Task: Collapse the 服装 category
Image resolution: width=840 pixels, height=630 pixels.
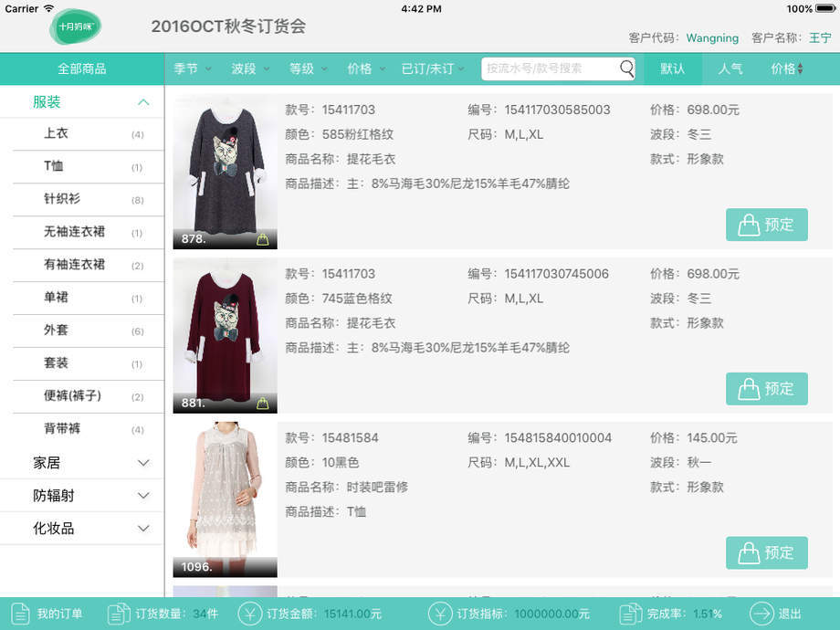Action: coord(82,101)
